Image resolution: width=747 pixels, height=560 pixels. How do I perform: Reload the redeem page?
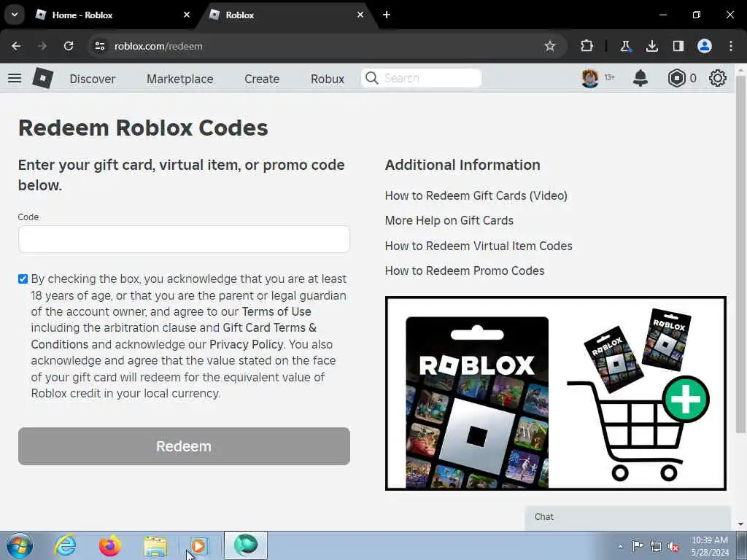[x=69, y=46]
